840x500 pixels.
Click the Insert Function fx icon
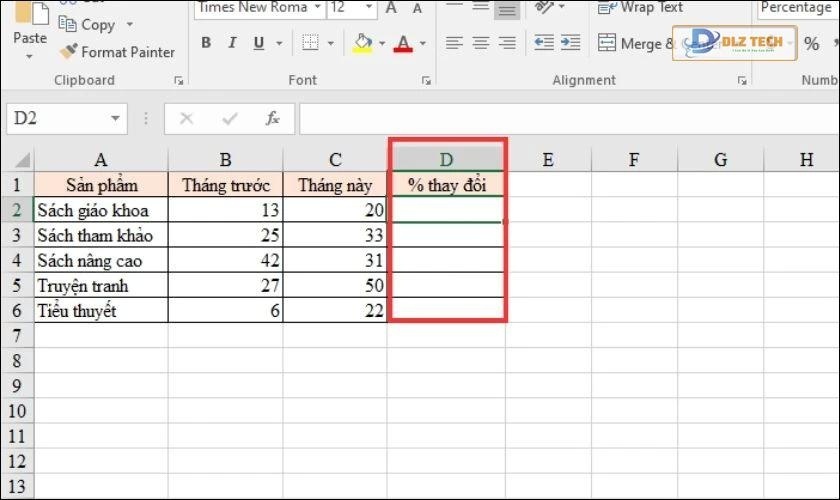[272, 118]
